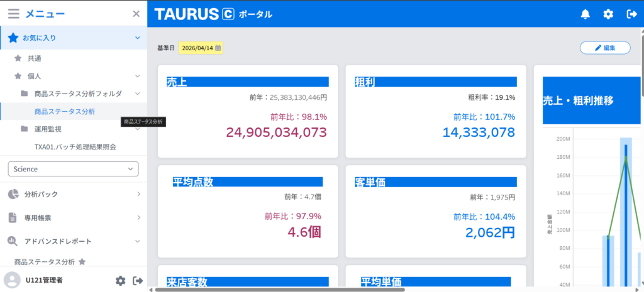644x292 pixels.
Task: Click the hamburger menu icon
Action: pos(14,14)
